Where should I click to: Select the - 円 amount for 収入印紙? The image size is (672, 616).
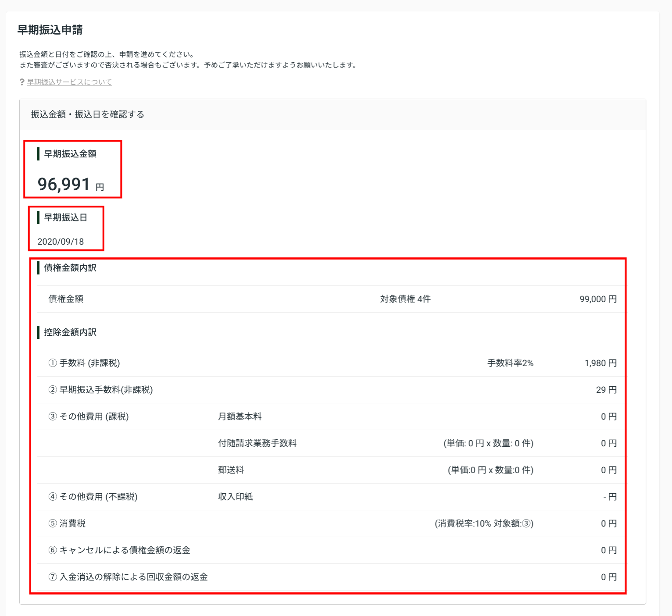[610, 497]
